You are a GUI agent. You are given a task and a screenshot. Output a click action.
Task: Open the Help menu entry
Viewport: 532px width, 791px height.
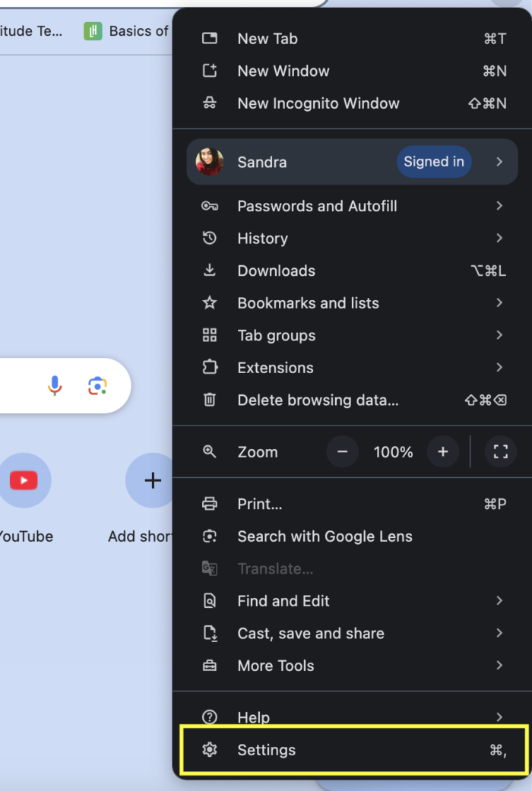254,717
